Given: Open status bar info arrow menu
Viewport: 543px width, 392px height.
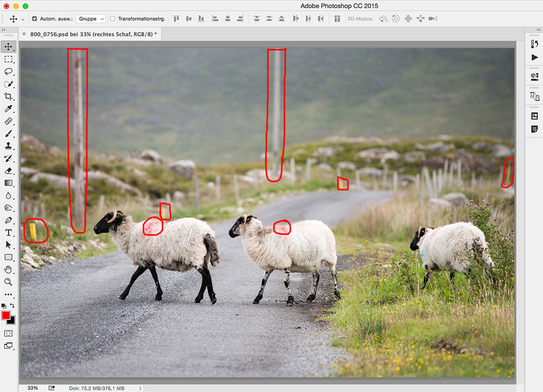Looking at the screenshot, I should [140, 389].
